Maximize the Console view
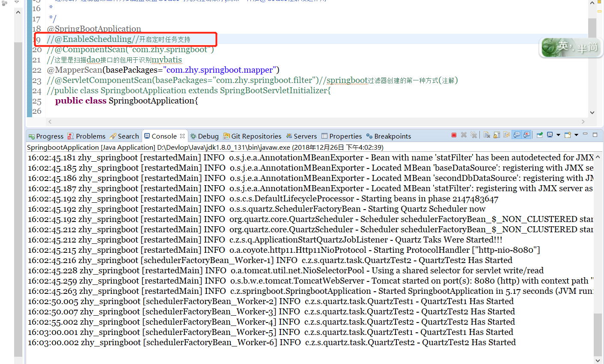Viewport: 604px width, 364px height. [595, 135]
